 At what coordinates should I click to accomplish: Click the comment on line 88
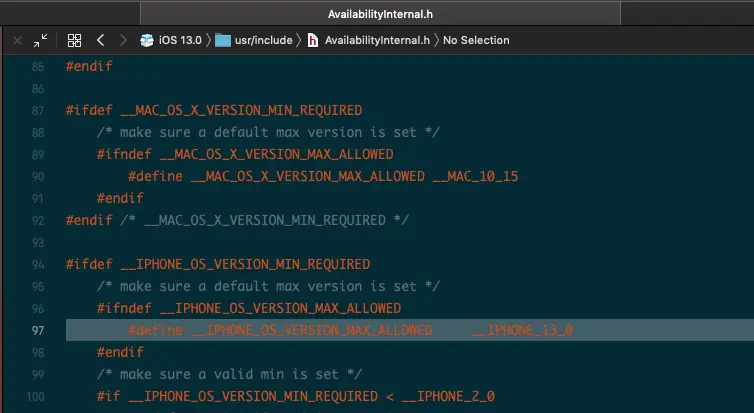point(268,133)
